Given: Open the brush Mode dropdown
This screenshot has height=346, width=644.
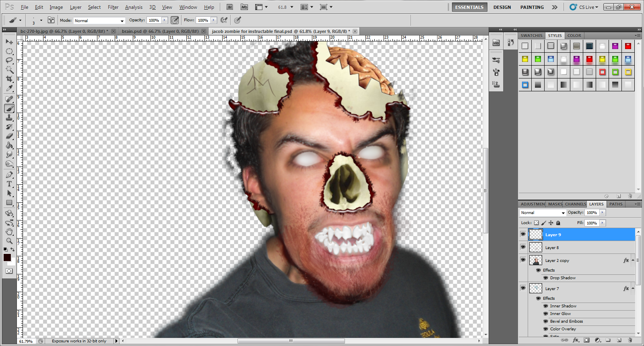Looking at the screenshot, I should tap(99, 21).
